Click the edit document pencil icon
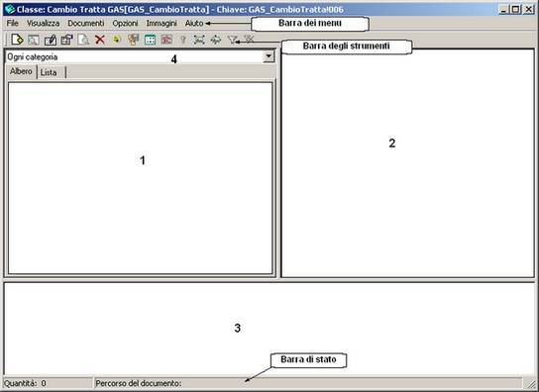 (x=51, y=40)
